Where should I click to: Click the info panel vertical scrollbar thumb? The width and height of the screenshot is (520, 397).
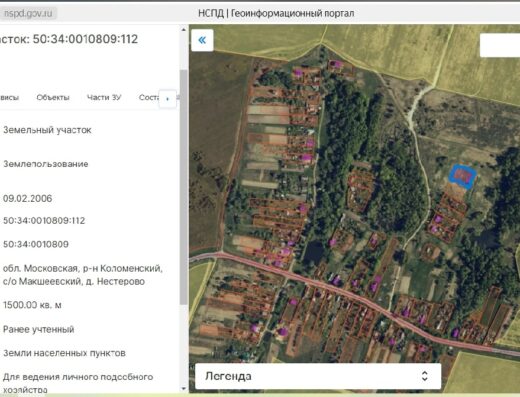click(x=183, y=187)
